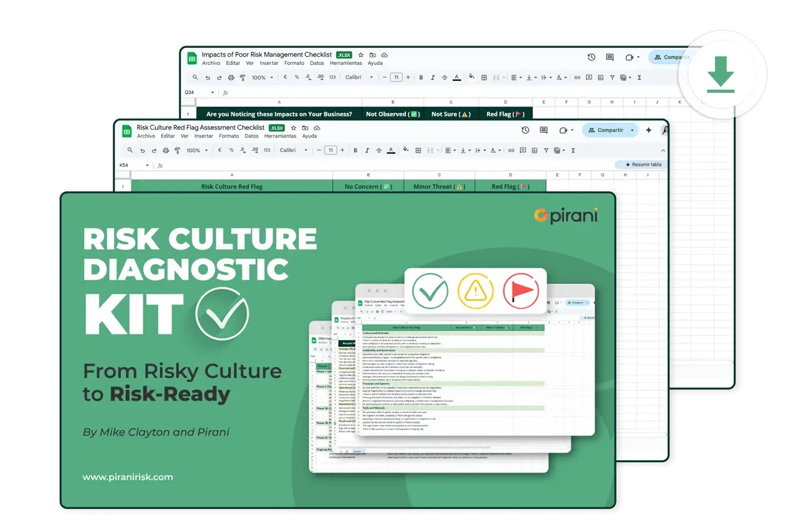Visit the www.piranirisk.com link
The height and width of the screenshot is (532, 798).
click(128, 477)
